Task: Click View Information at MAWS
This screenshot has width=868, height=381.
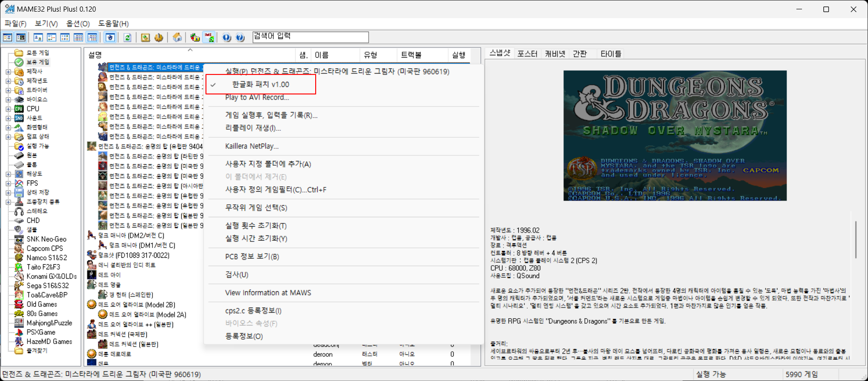Action: pos(268,293)
